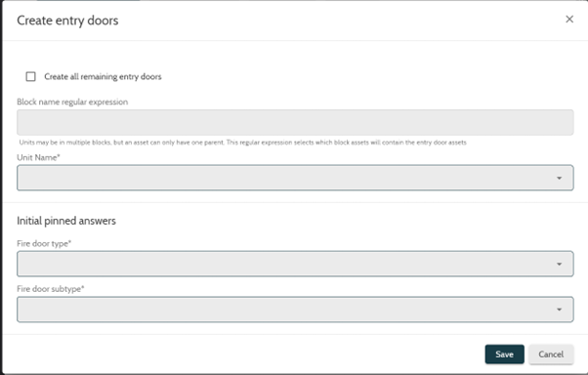Click the 'This regular expression selects' hint sentence
588x375 pixels.
tap(346, 143)
